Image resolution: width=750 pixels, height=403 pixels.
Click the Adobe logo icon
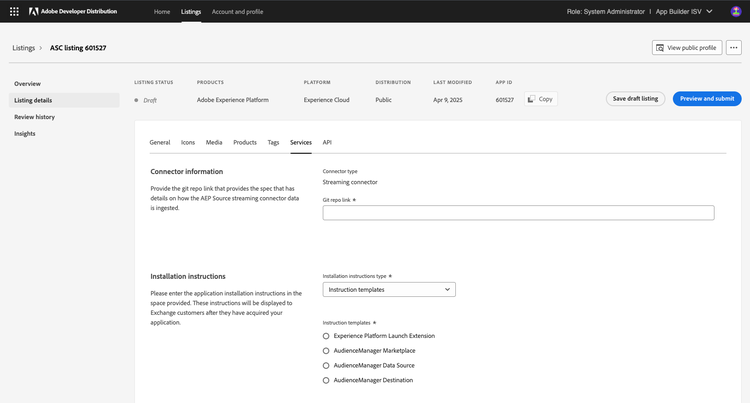point(33,11)
